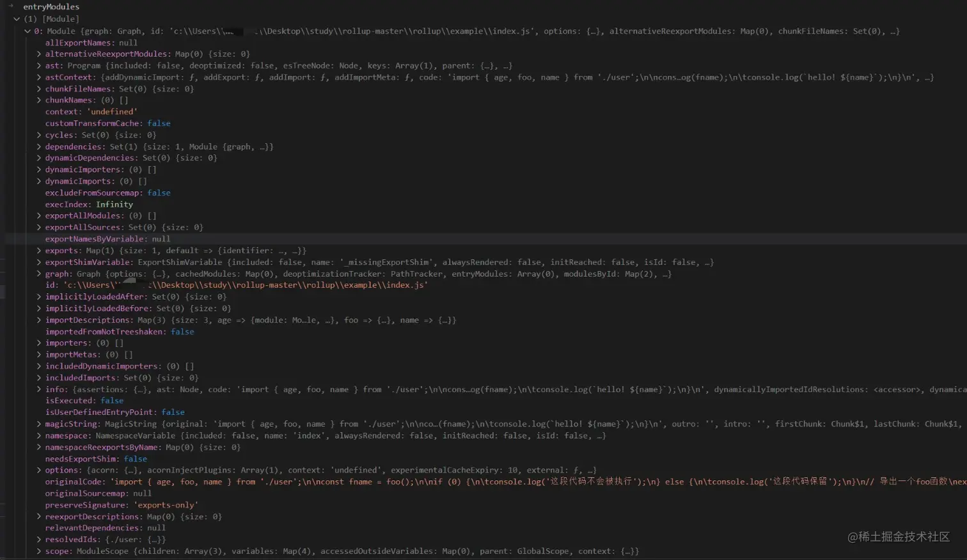Select the originalCode string line
This screenshot has height=560, width=967.
[506, 481]
